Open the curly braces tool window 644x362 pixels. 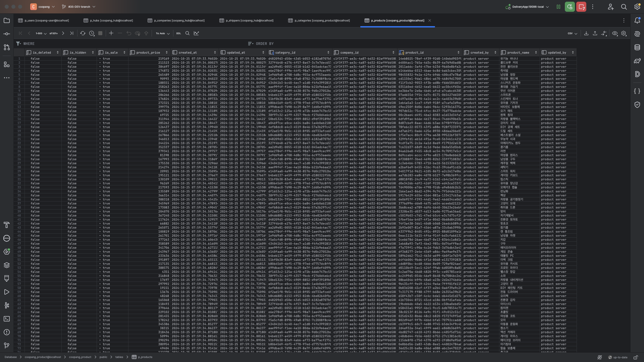point(637,91)
